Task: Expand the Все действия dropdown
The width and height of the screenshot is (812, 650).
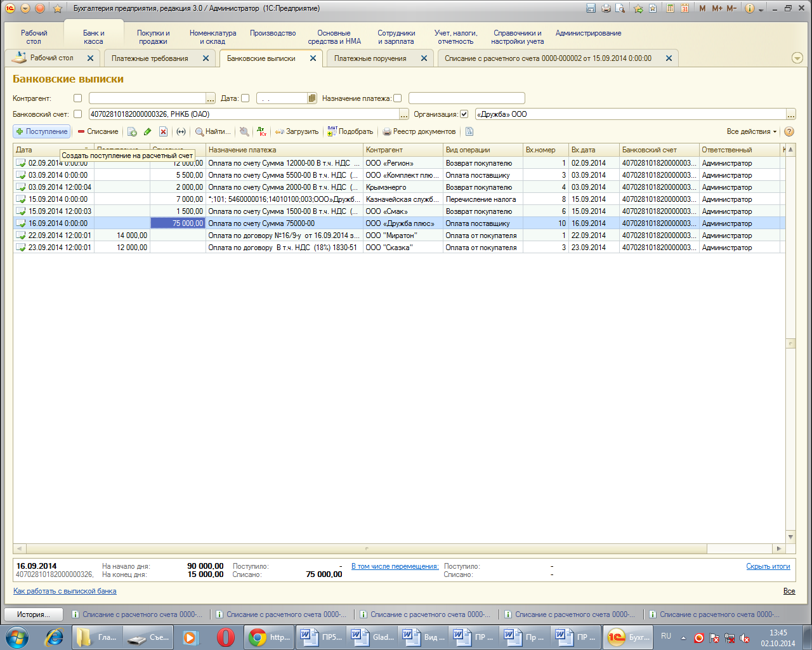Action: point(752,131)
